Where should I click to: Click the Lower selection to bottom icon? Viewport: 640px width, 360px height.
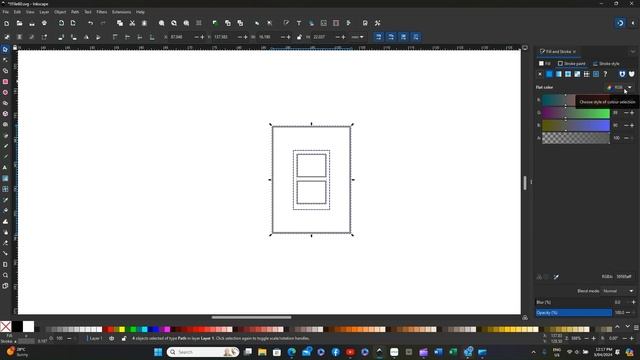(152, 37)
